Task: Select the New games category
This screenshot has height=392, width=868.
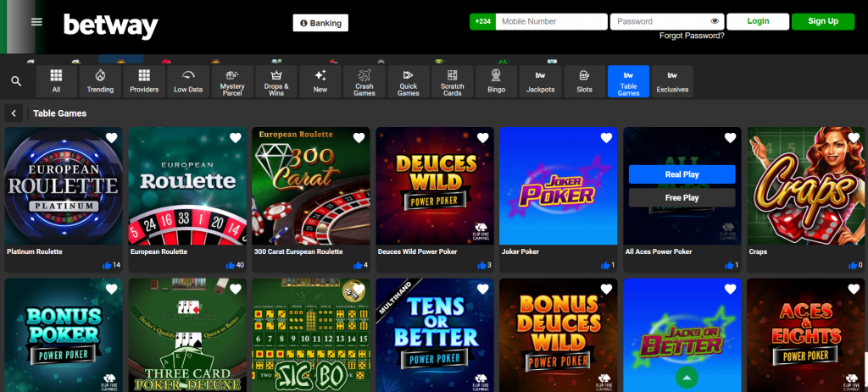Action: coord(320,81)
